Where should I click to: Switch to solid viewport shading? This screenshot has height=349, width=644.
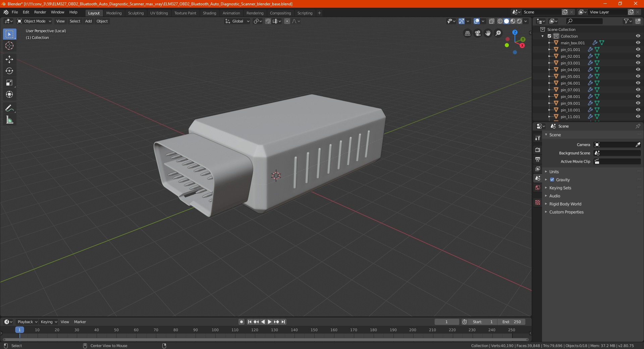coord(506,21)
